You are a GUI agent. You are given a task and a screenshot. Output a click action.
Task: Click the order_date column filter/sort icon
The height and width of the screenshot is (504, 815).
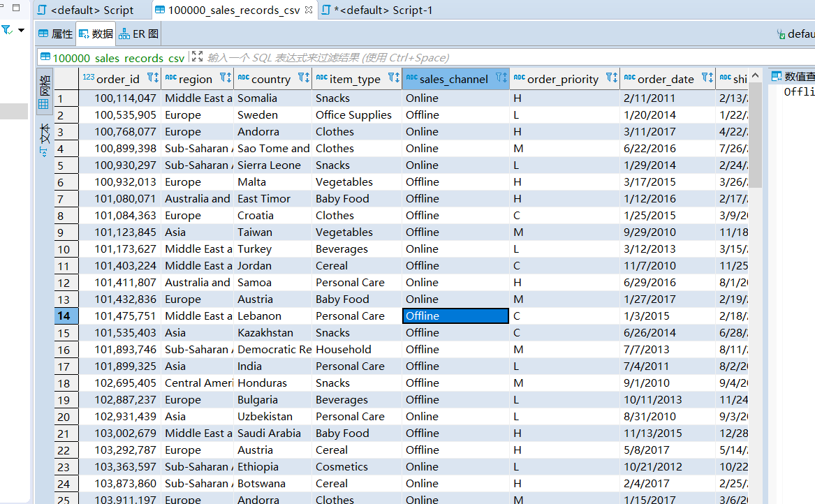pos(707,78)
